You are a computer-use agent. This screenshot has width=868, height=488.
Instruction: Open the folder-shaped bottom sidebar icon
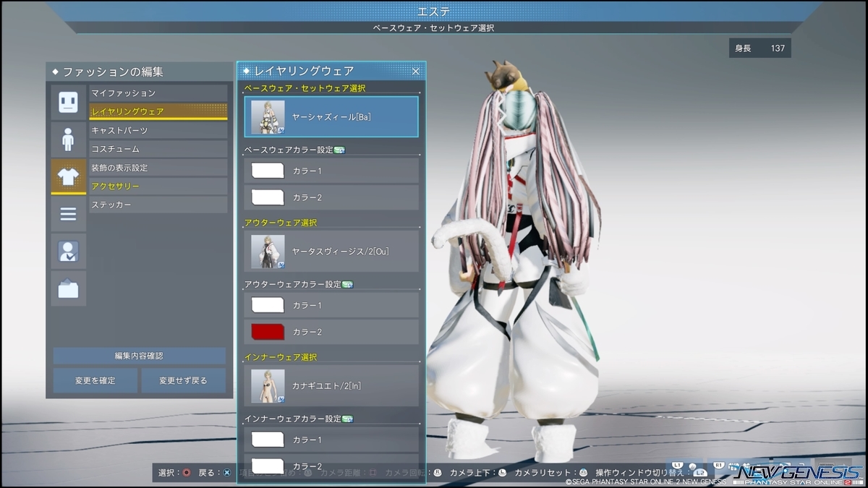tap(68, 289)
